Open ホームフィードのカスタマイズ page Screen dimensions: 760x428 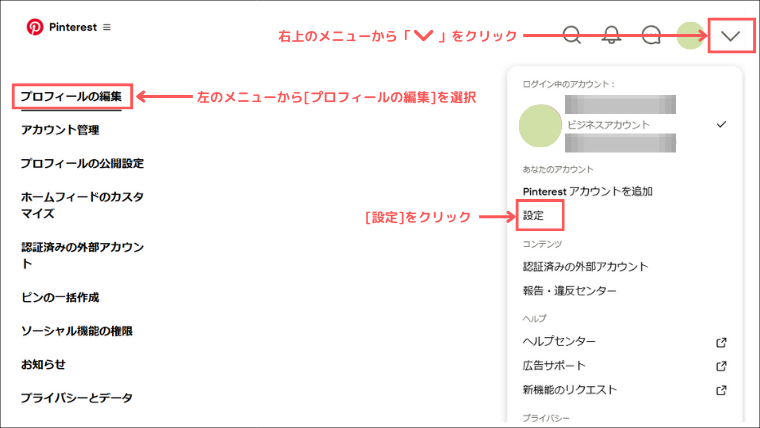pyautogui.click(x=82, y=205)
